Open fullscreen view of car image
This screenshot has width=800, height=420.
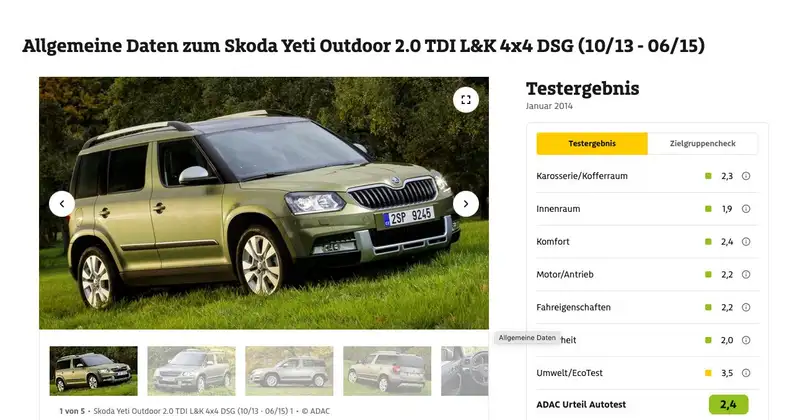[x=465, y=100]
